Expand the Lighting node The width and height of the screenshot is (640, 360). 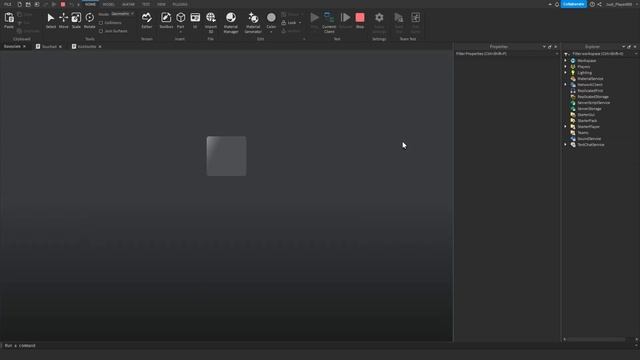click(x=566, y=73)
